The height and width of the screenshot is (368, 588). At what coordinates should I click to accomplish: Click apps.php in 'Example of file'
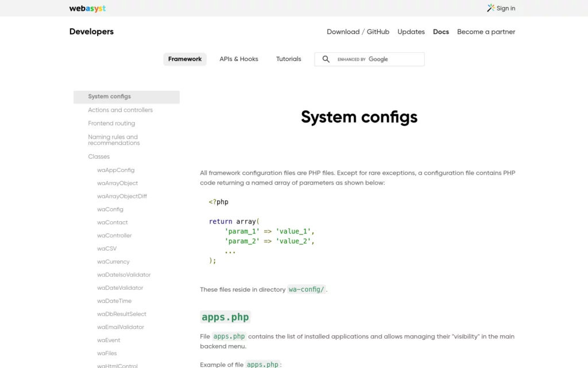point(262,365)
